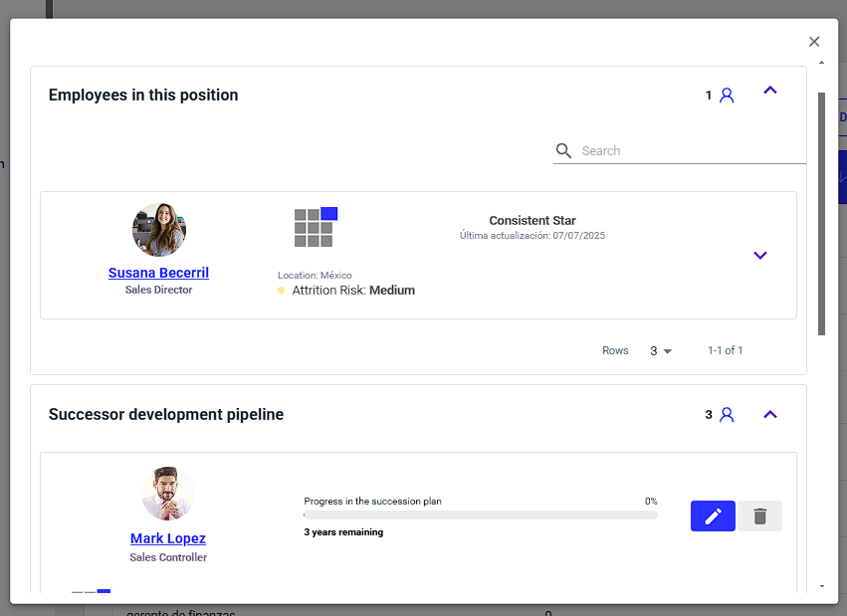The image size is (847, 616).
Task: Open the Rows per page dropdown
Action: click(660, 351)
